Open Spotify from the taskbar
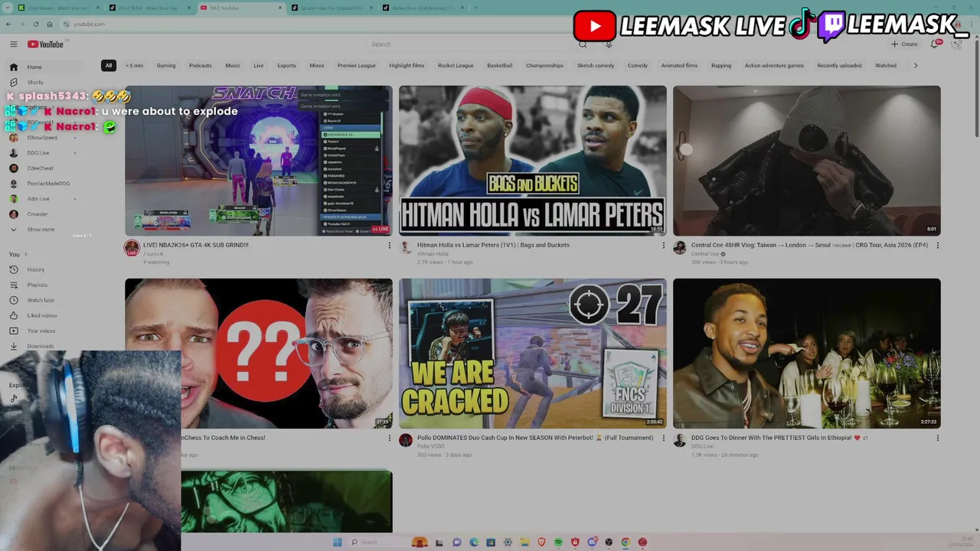Viewport: 980px width, 551px height. pos(558,542)
